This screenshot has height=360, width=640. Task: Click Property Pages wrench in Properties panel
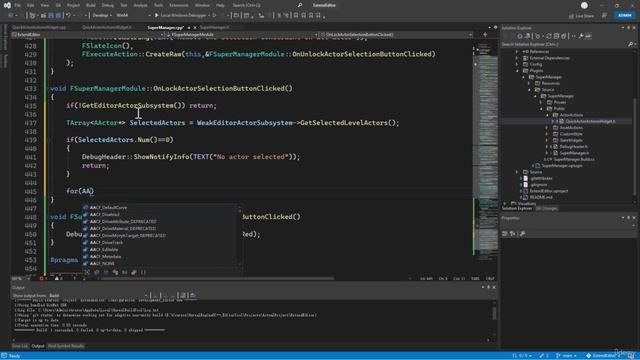coord(522,233)
